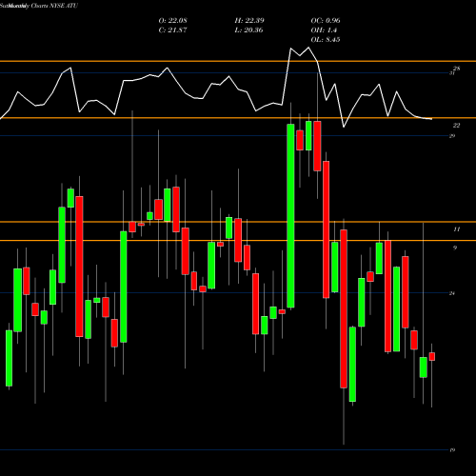This screenshot has width=476, height=476.
Task: Click the 'OH: 1.4' reading
Action: 324,30
